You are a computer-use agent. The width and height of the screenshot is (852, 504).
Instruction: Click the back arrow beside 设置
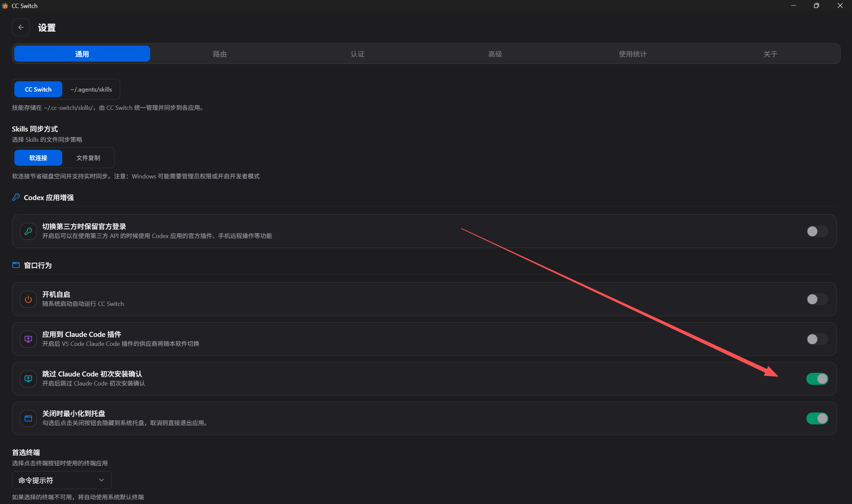click(x=21, y=27)
